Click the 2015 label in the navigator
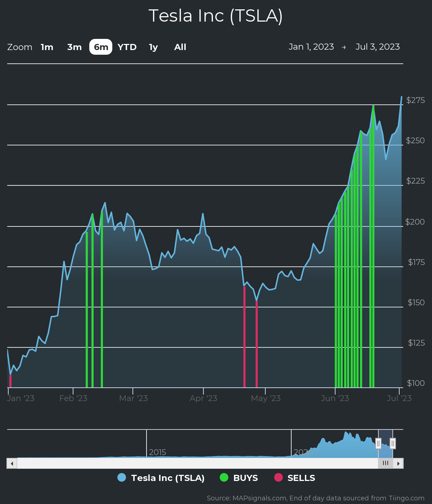Viewport: 432px width, 504px height. (158, 452)
